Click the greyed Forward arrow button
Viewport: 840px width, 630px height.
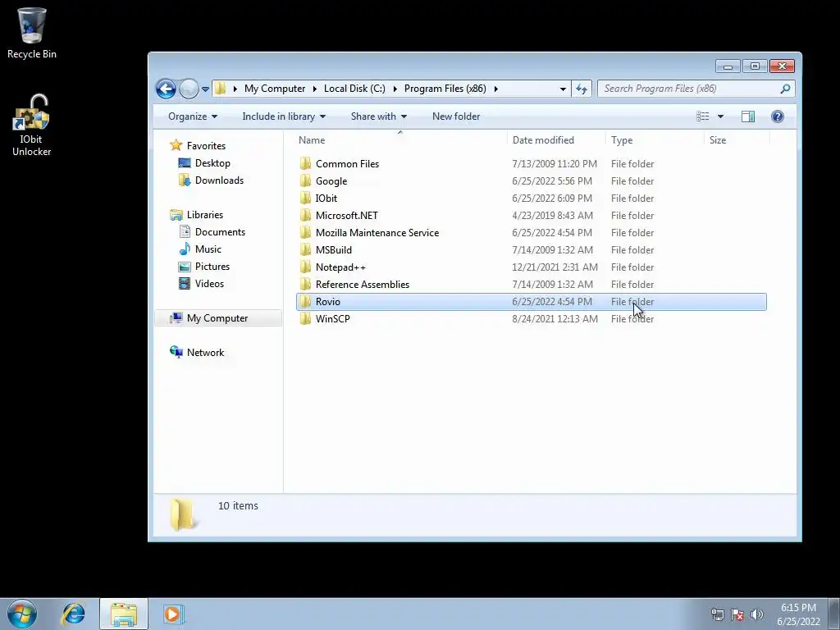pos(189,89)
